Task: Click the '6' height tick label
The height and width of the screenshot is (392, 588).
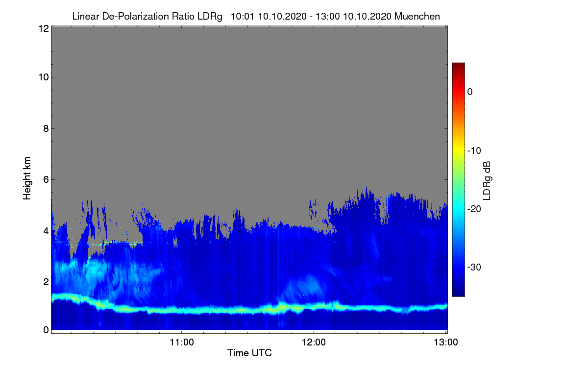Action: [45, 179]
